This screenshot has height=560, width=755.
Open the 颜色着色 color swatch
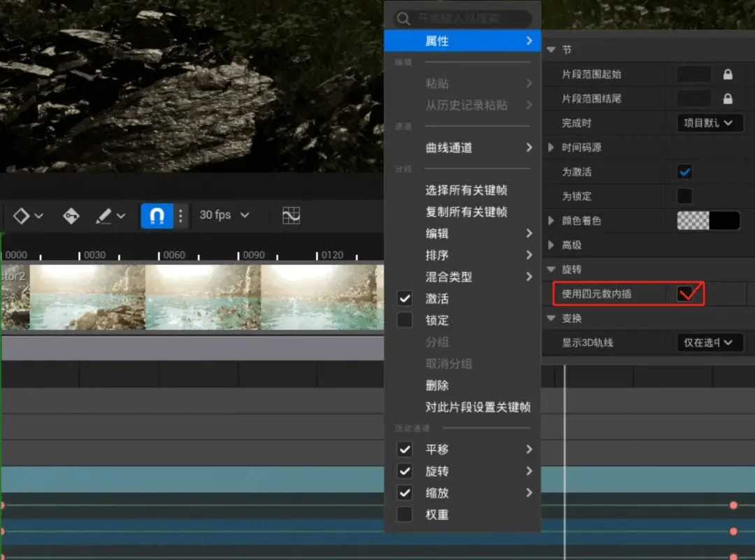pos(708,221)
